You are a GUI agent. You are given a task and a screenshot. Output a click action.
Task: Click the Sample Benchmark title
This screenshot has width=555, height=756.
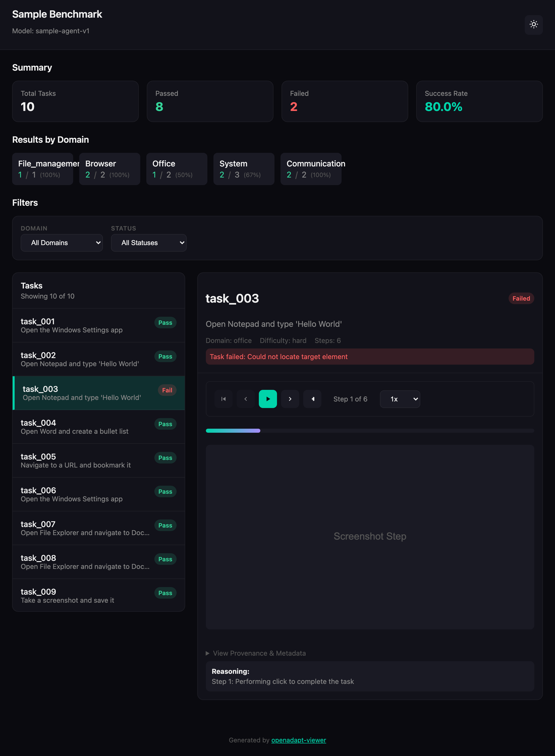click(x=57, y=14)
